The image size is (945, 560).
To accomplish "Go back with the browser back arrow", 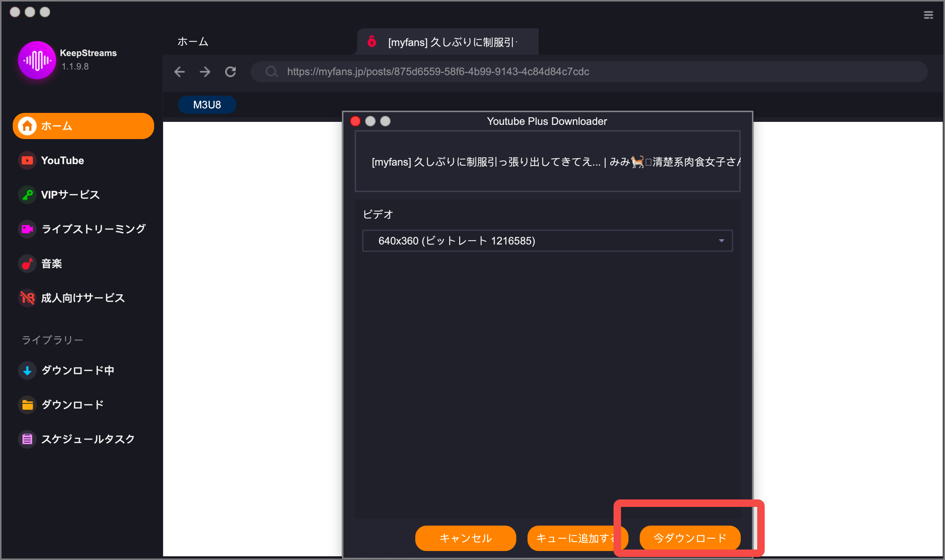I will tap(180, 72).
